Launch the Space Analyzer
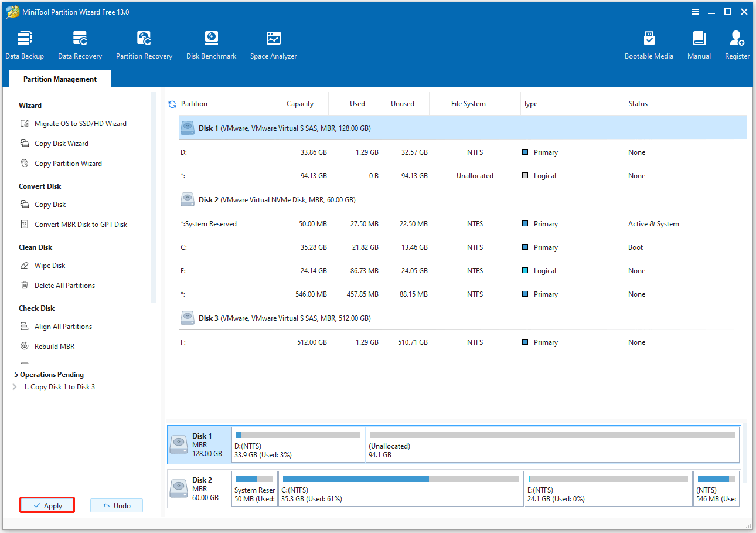The image size is (756, 533). pyautogui.click(x=273, y=45)
